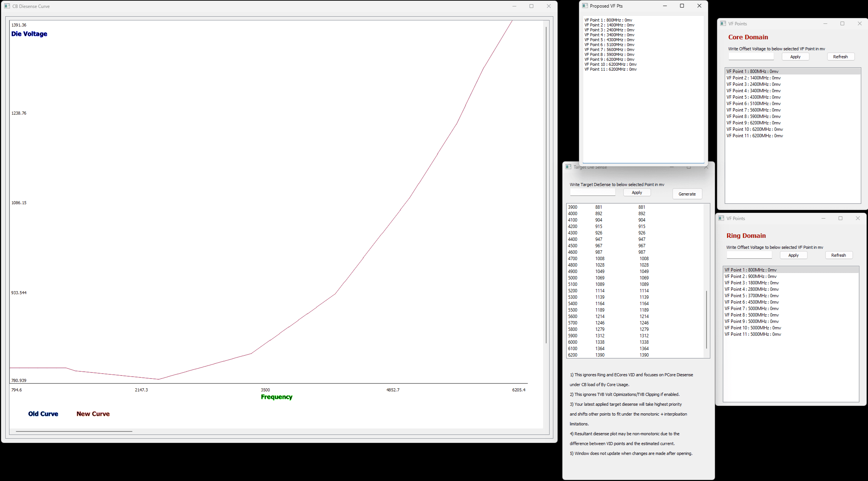868x481 pixels.
Task: Click the Ring Domain VF Points window icon
Action: coord(721,218)
